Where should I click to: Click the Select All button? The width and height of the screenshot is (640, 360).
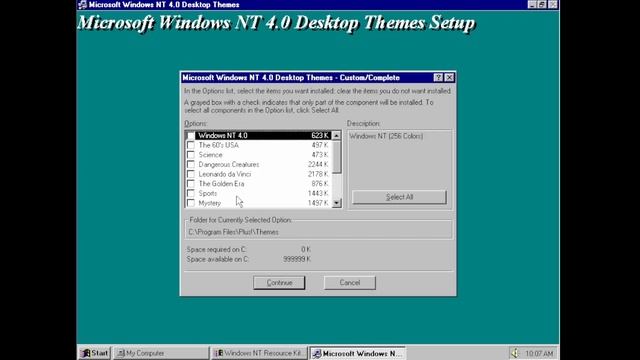tap(399, 197)
